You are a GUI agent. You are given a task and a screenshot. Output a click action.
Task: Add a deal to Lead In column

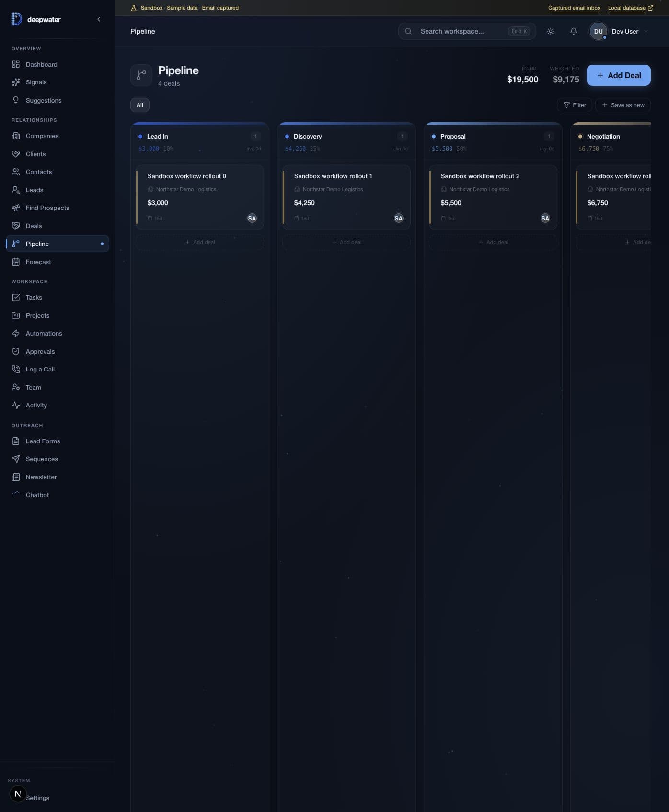200,242
